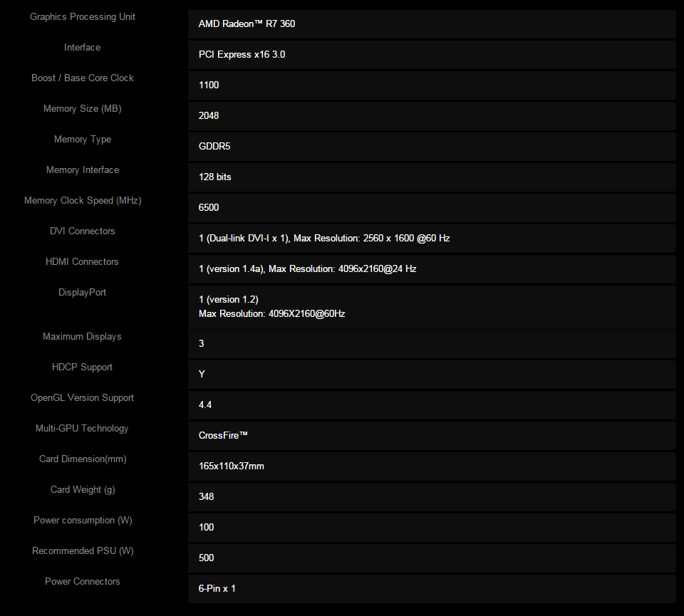Select the CrossFire multi-GPU value
Image resolution: width=684 pixels, height=616 pixels.
(223, 435)
